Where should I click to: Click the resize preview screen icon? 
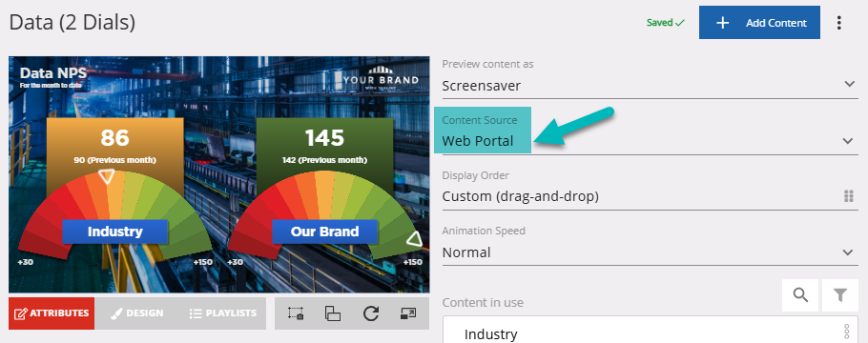point(407,313)
